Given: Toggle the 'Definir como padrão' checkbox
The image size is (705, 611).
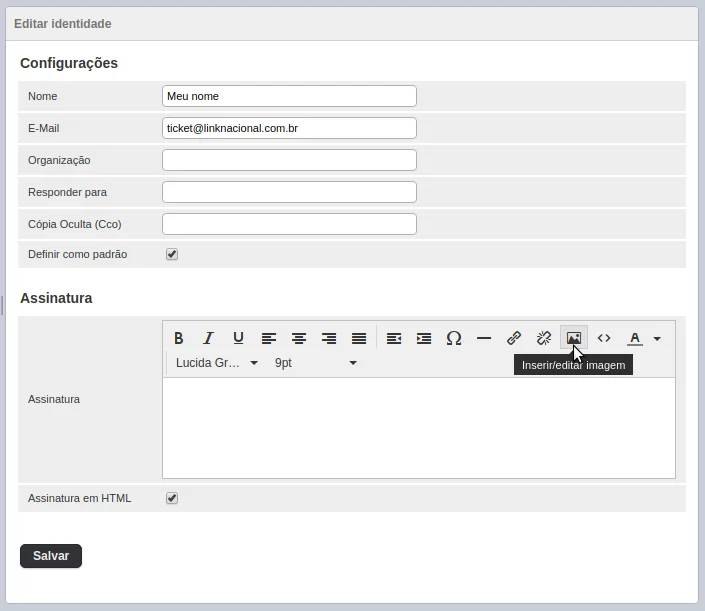Looking at the screenshot, I should [x=172, y=255].
